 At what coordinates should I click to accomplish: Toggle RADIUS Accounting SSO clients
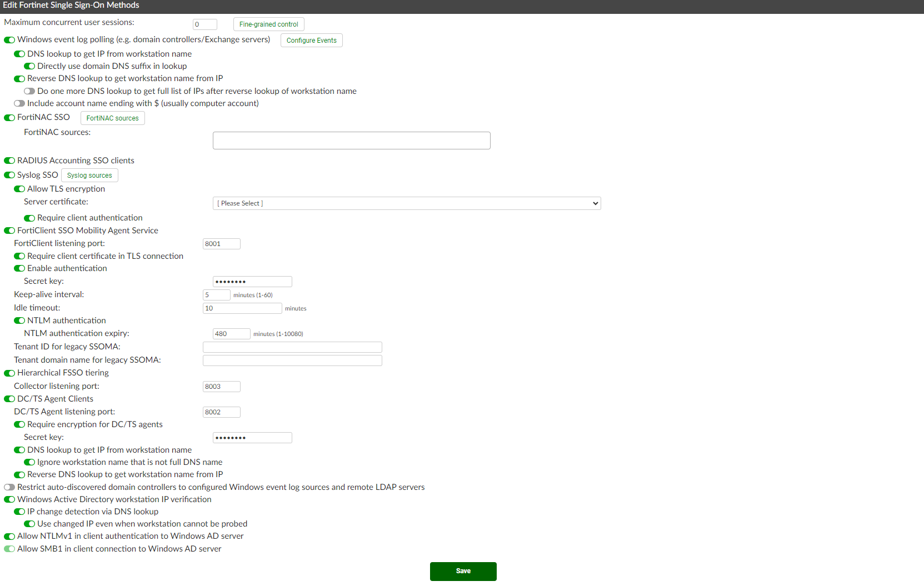(x=9, y=161)
